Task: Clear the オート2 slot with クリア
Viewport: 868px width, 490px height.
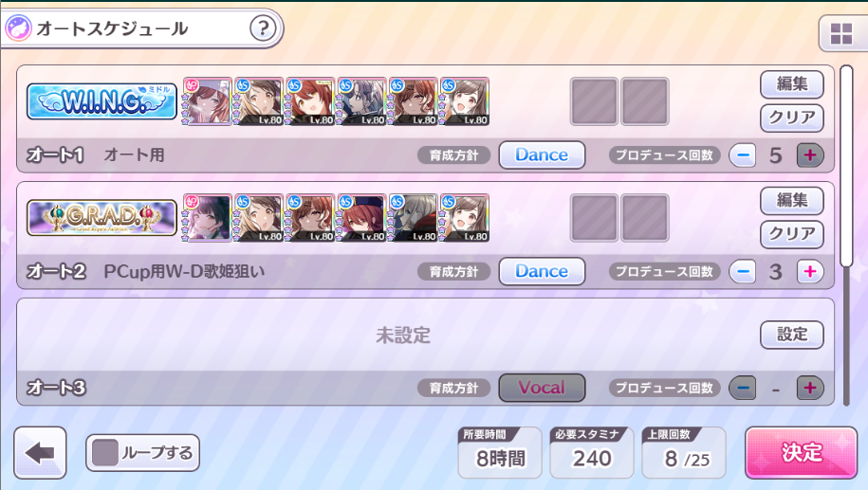Action: click(x=791, y=234)
